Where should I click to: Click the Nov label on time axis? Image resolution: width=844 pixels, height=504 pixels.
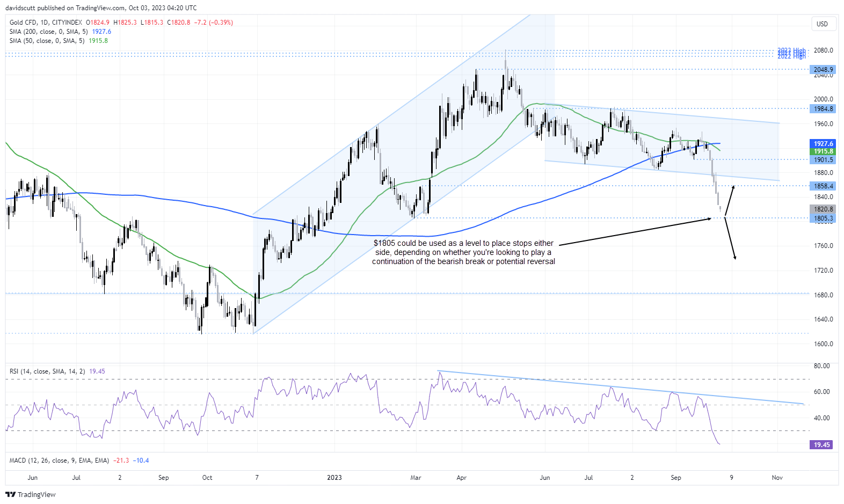click(x=777, y=478)
